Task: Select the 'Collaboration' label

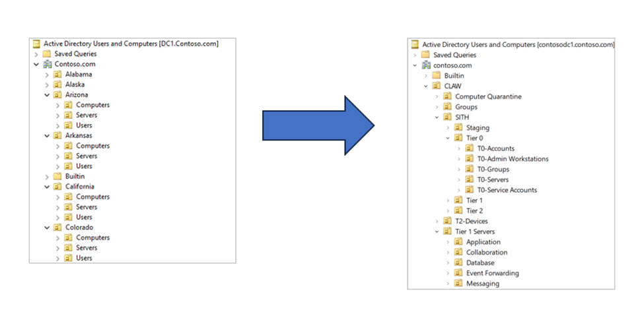Action: click(487, 252)
